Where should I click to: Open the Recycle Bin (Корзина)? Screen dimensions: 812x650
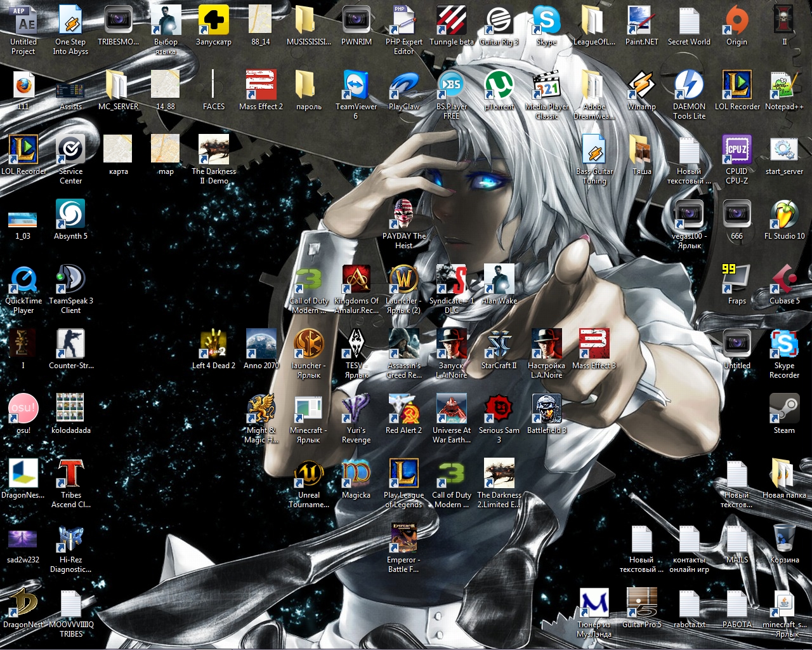(784, 539)
